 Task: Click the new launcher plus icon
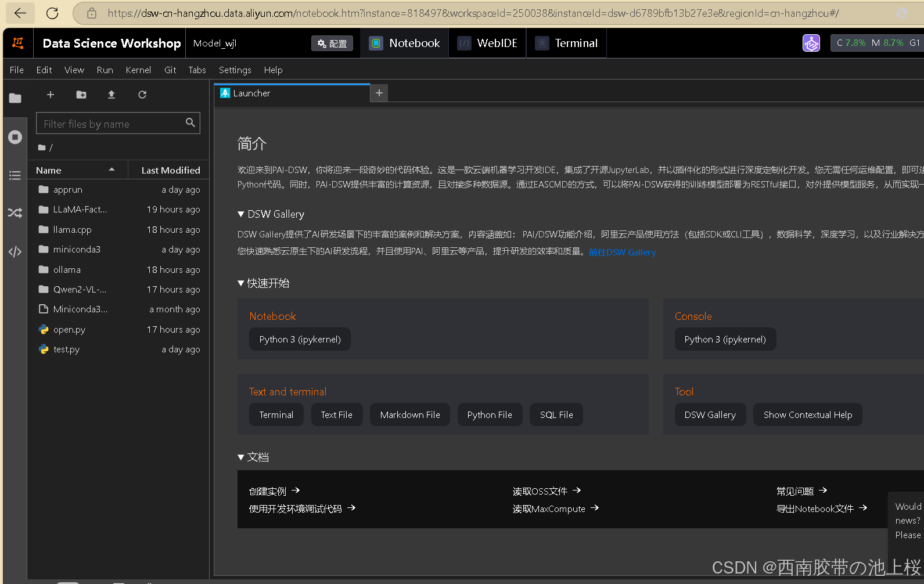tap(51, 95)
